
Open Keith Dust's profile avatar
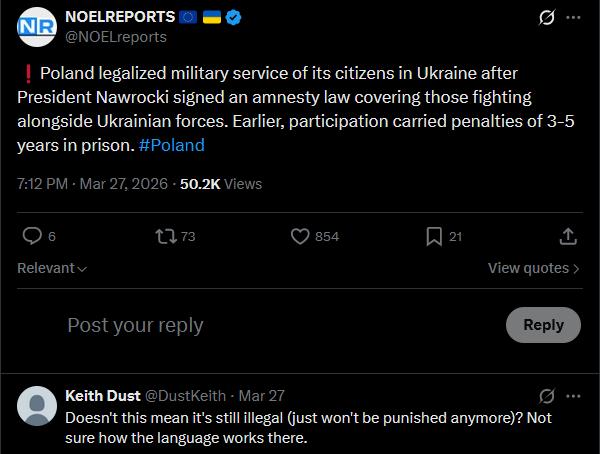(38, 406)
